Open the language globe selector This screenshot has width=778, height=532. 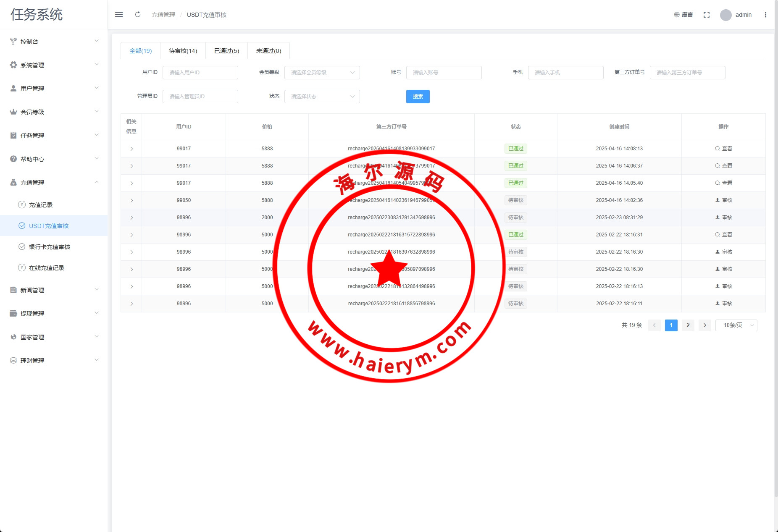coord(683,15)
